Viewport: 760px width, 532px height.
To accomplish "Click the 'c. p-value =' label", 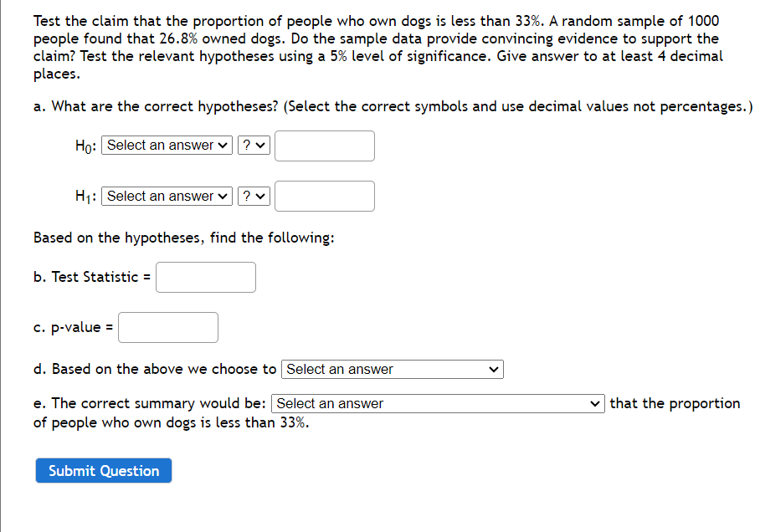I will pyautogui.click(x=73, y=327).
